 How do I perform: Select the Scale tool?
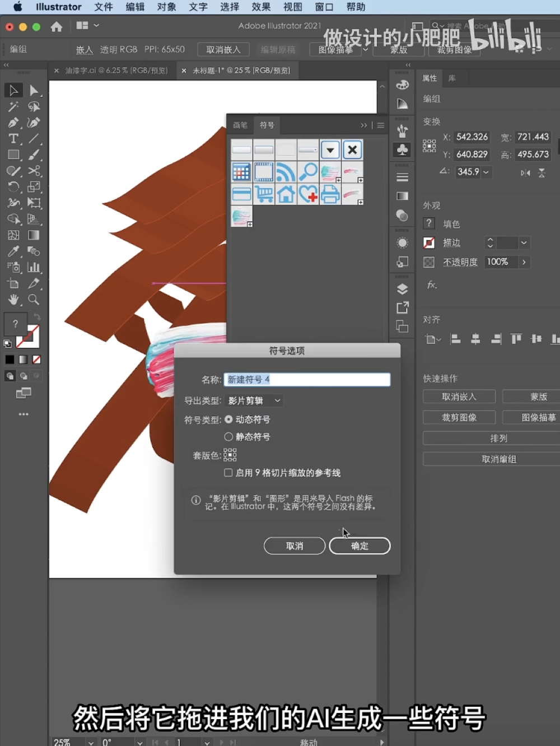34,186
